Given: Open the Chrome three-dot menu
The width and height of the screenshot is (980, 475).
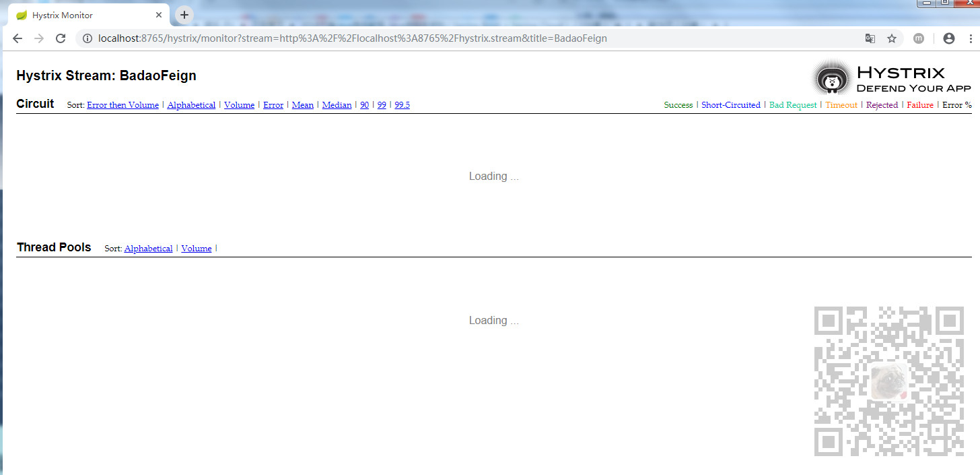Looking at the screenshot, I should (970, 38).
